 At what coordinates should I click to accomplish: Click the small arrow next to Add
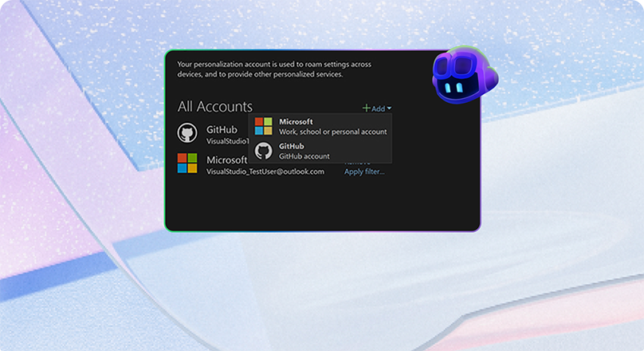click(389, 108)
